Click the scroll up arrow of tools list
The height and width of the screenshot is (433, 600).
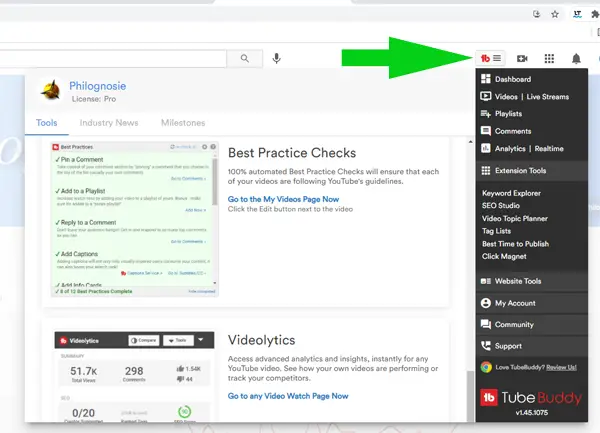pos(470,142)
